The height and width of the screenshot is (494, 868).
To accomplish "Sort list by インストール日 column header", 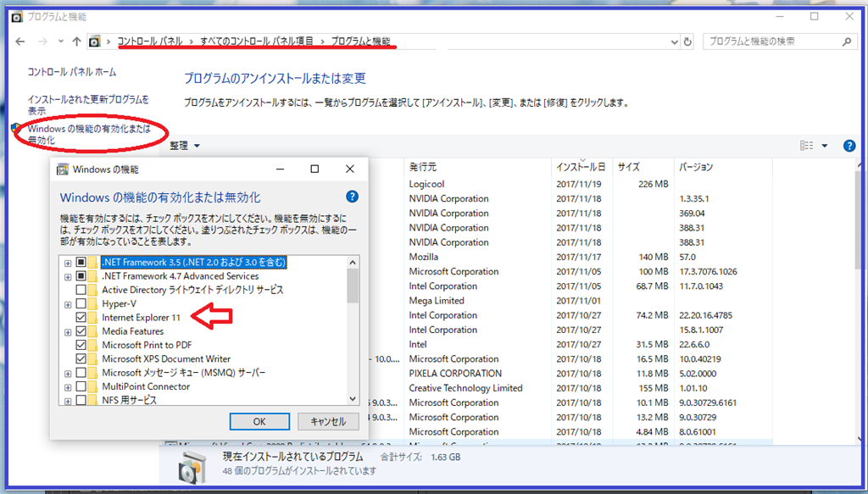I will tap(581, 167).
